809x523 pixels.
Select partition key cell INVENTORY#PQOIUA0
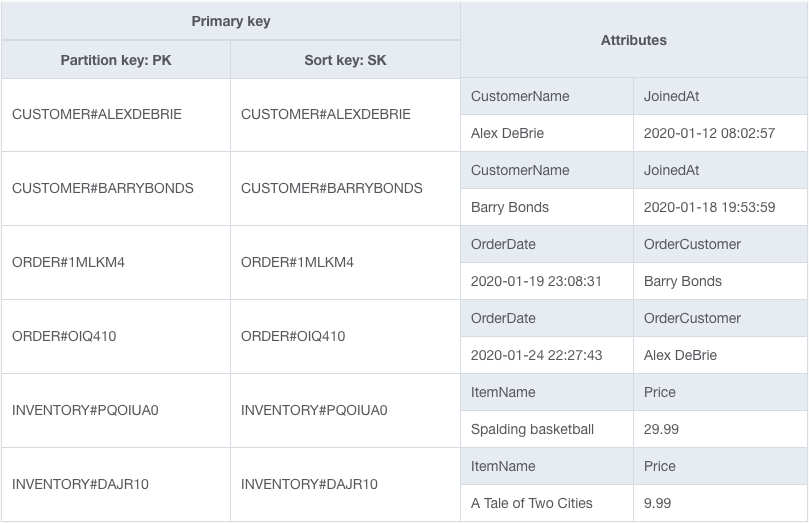tap(85, 410)
